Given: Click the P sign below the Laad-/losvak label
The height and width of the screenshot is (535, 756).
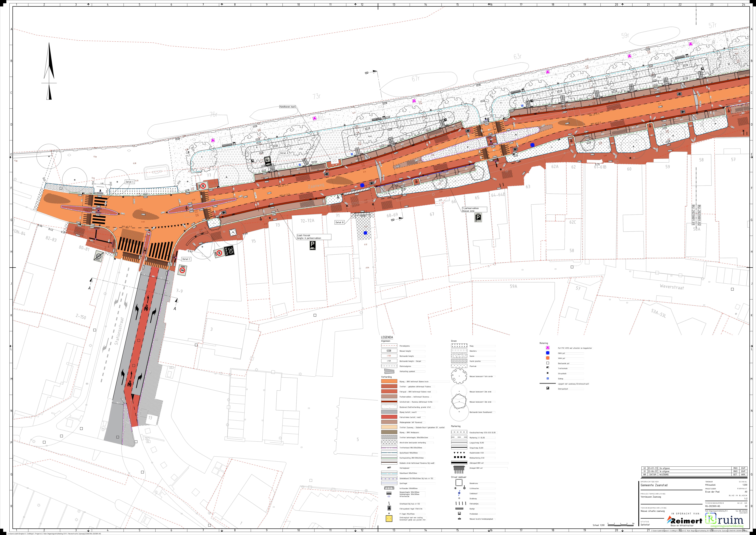Looking at the screenshot, I should [312, 245].
